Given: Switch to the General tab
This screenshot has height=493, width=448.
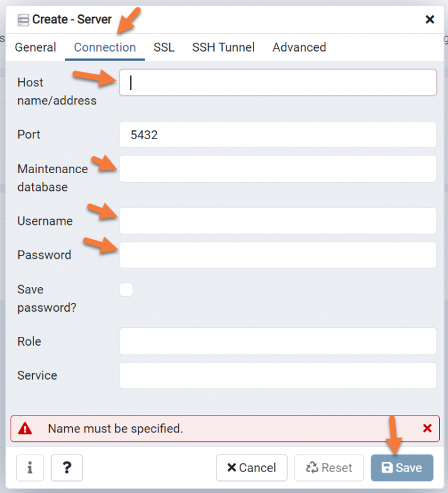Looking at the screenshot, I should coord(35,47).
